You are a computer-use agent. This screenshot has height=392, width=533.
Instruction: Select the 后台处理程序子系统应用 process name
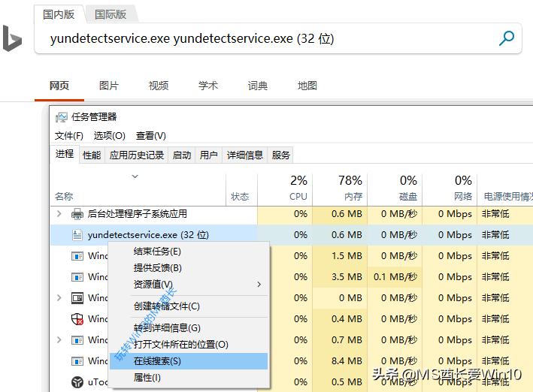[x=138, y=214]
